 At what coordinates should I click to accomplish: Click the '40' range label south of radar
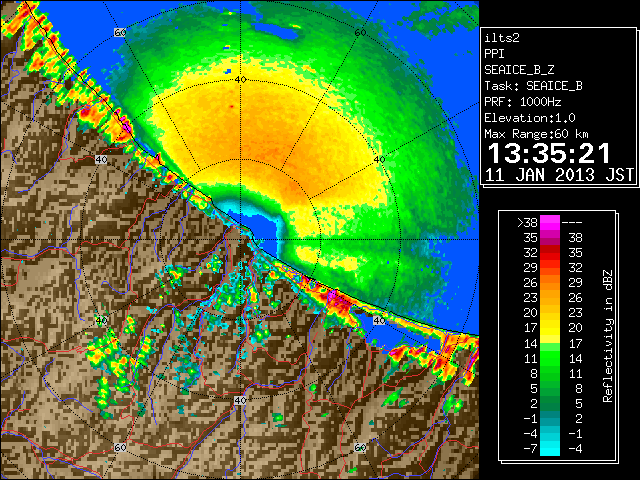[x=240, y=400]
